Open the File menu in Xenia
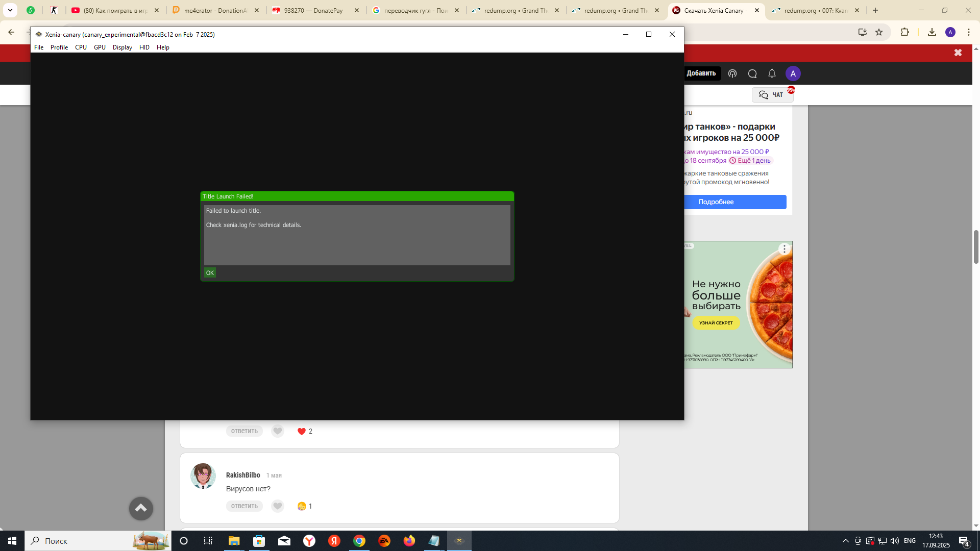This screenshot has width=980, height=551. 39,47
